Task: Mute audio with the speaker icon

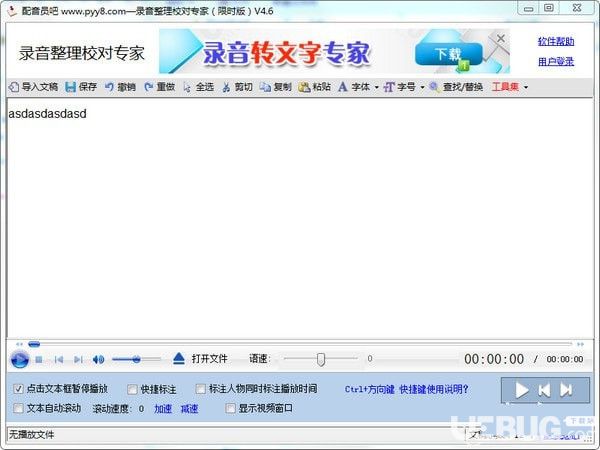Action: click(x=98, y=360)
